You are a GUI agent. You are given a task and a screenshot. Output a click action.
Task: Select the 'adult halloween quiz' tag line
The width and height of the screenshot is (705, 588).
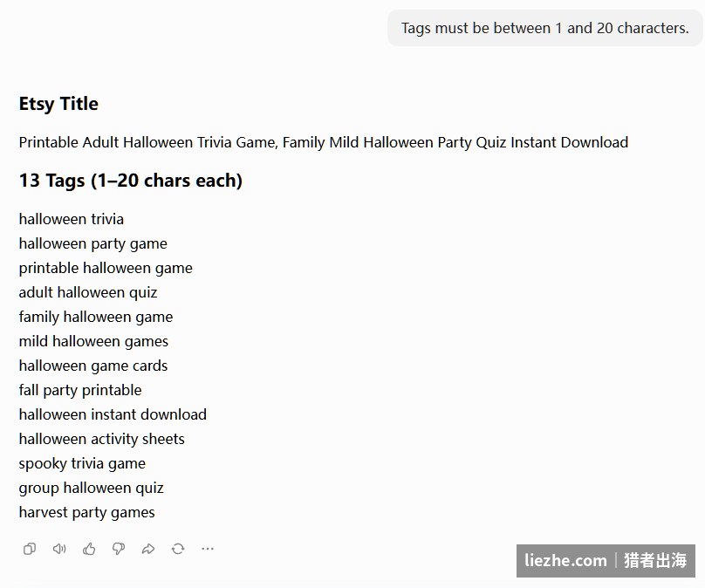click(88, 292)
